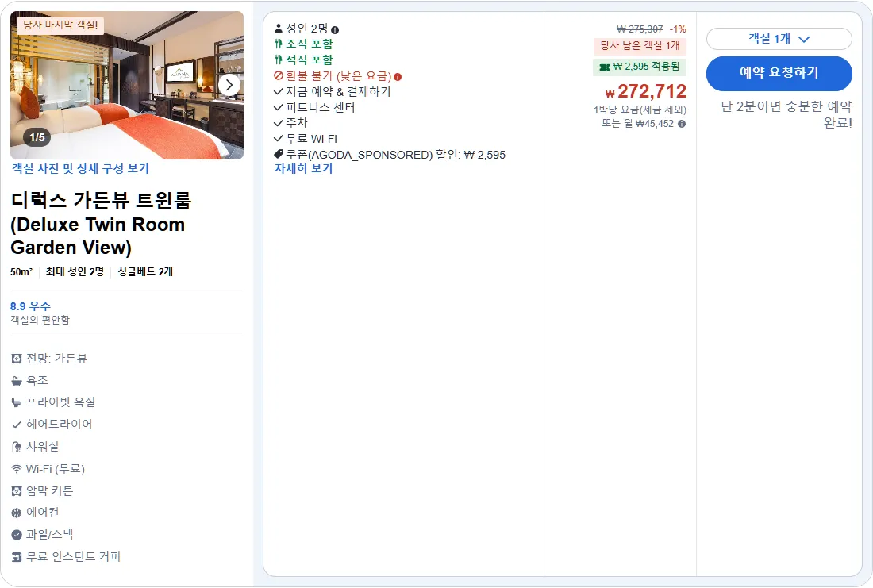Click the 1박당 요금(세금 제외) text
Viewport: 873px width, 588px height.
coord(640,110)
